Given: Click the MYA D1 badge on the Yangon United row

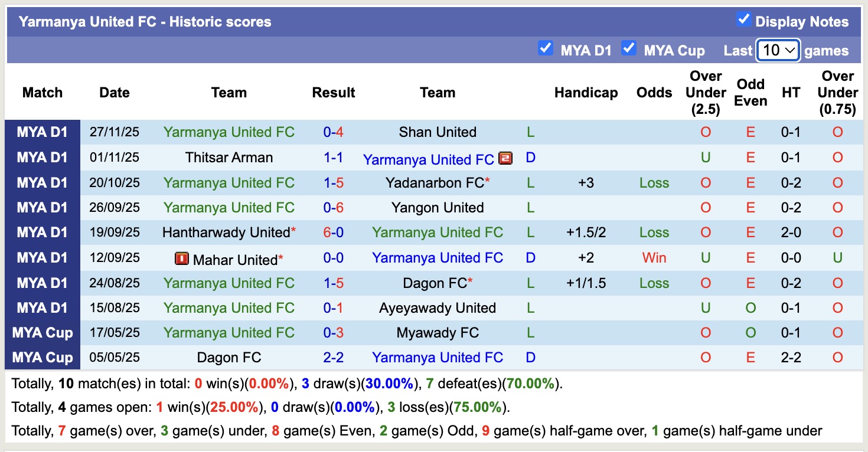Looking at the screenshot, I should coord(43,207).
